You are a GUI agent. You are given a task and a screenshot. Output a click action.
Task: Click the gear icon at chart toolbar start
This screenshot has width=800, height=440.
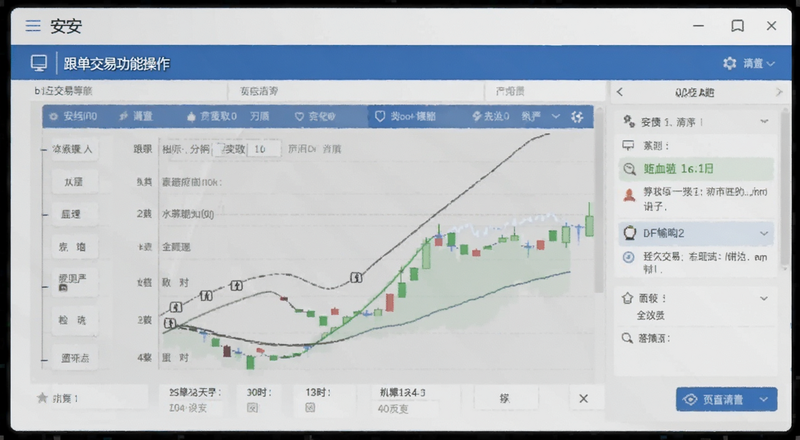54,116
